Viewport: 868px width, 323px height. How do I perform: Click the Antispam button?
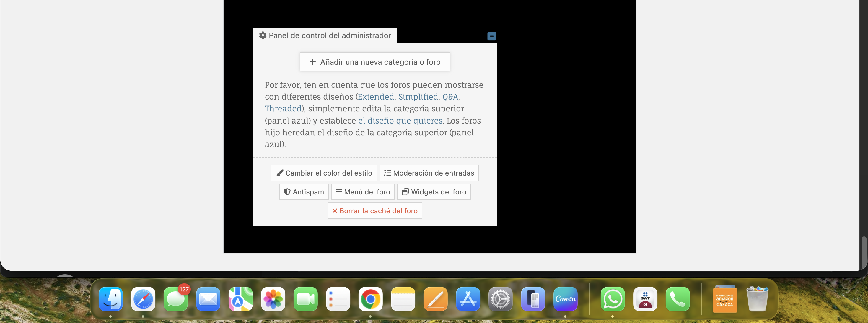304,192
